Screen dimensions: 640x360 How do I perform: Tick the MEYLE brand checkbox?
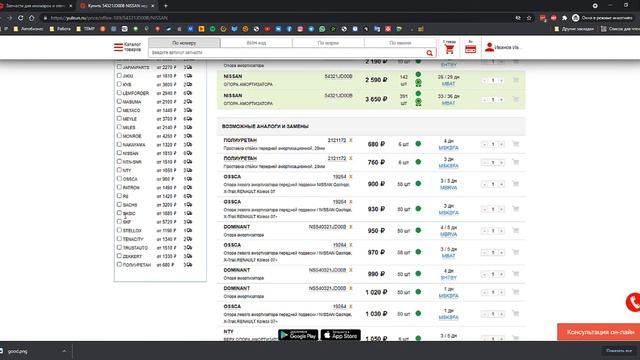(119, 118)
